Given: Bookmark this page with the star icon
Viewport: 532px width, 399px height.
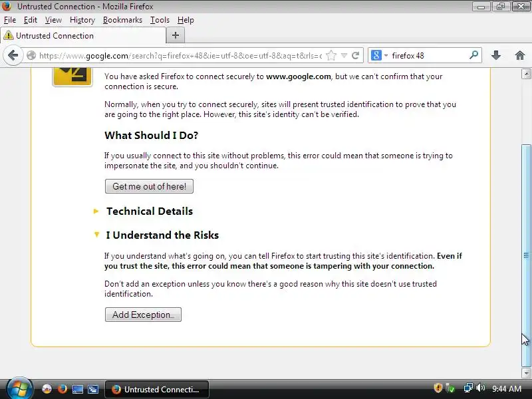Looking at the screenshot, I should tap(331, 55).
